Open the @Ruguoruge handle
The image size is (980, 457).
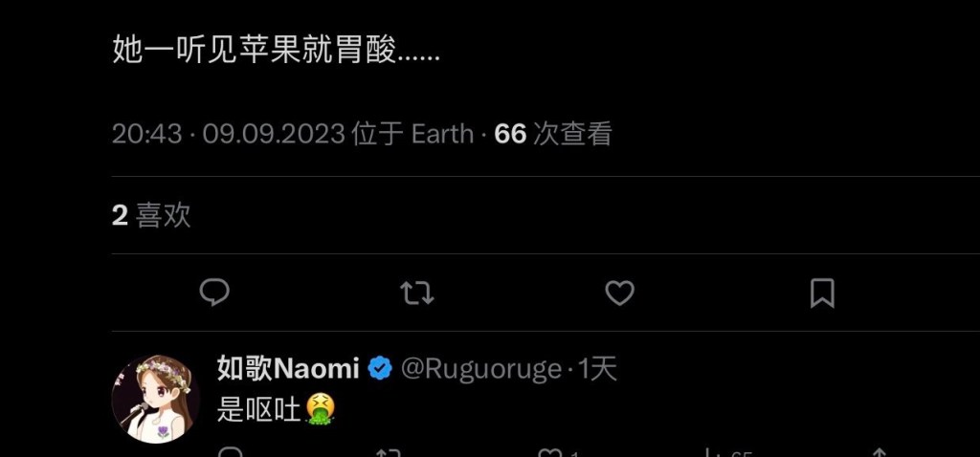click(x=480, y=369)
